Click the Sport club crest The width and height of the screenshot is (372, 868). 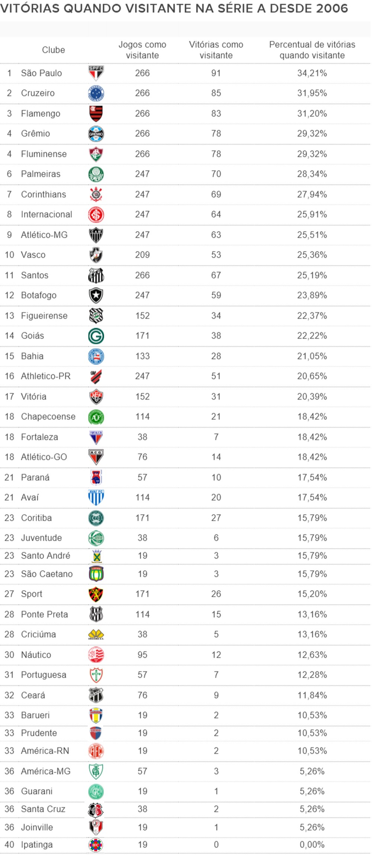point(96,594)
